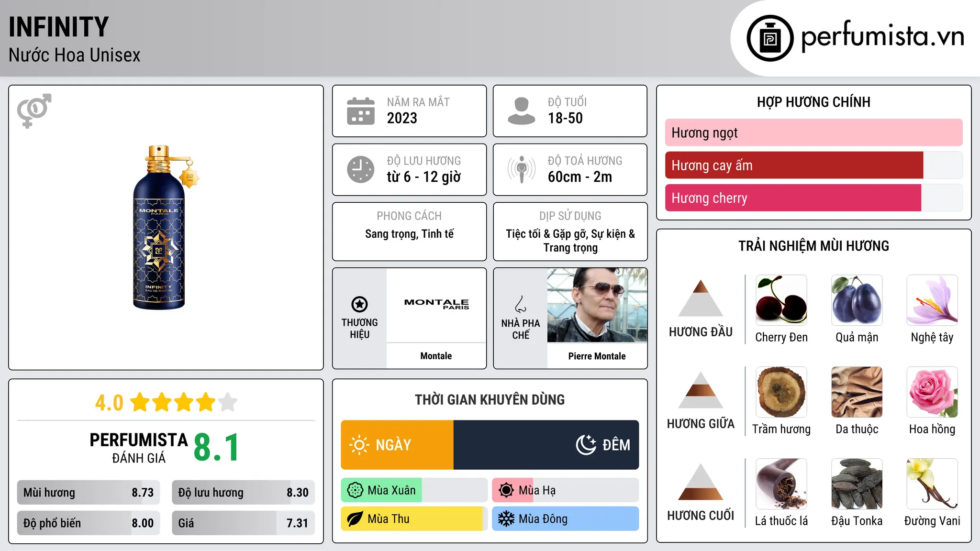Screen dimensions: 980x551
Task: Click the Hương ngọt accord bar
Action: (x=813, y=132)
